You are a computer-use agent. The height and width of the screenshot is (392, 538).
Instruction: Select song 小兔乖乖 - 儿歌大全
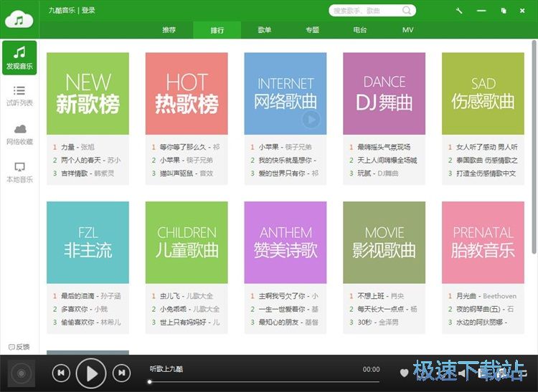[190, 309]
